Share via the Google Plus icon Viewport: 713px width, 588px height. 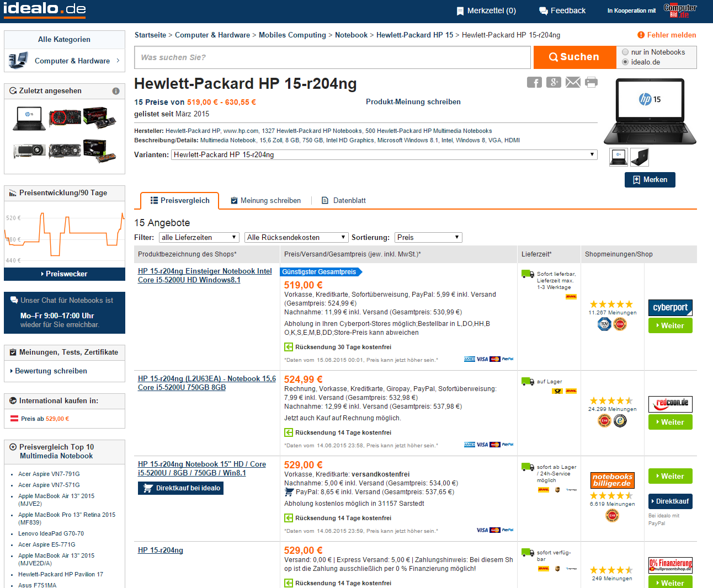click(x=554, y=82)
